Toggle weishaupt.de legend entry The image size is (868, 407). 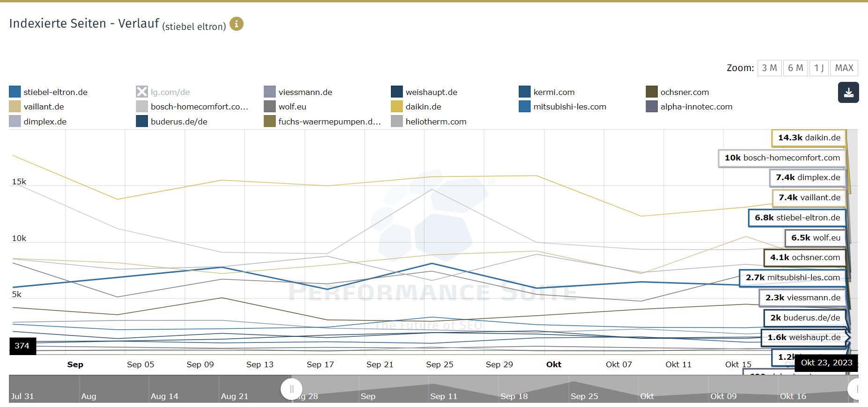pos(424,92)
